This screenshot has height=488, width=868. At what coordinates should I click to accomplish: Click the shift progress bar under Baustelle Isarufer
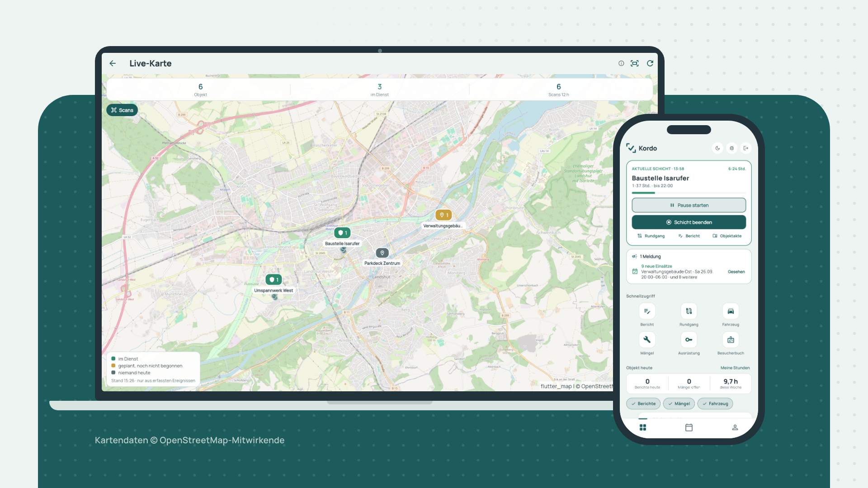coord(689,193)
